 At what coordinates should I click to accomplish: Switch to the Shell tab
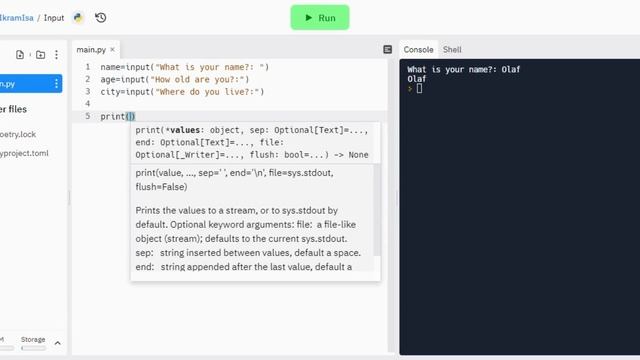[452, 50]
